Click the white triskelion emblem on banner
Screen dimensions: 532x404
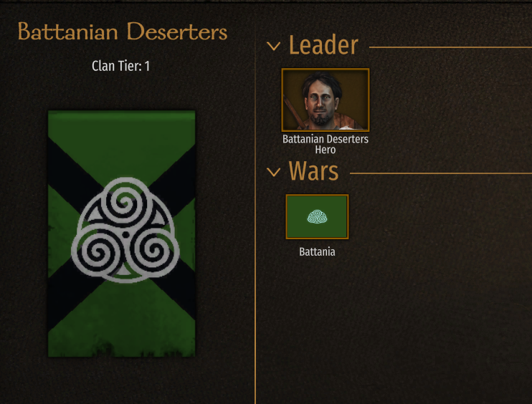(125, 230)
